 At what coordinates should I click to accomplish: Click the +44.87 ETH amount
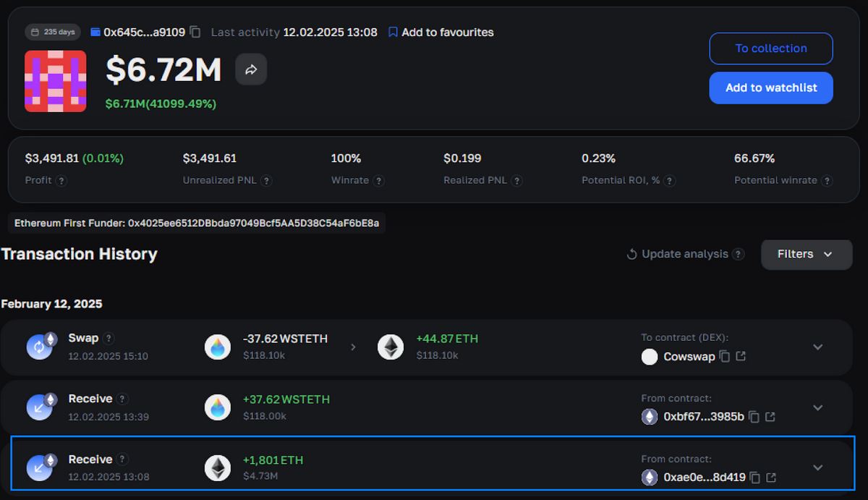tap(447, 339)
